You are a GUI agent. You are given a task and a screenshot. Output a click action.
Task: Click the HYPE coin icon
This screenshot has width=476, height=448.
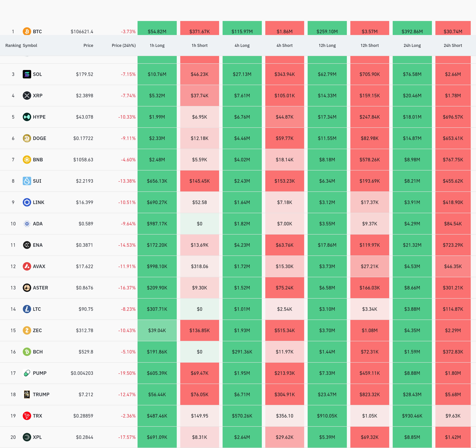(x=27, y=117)
